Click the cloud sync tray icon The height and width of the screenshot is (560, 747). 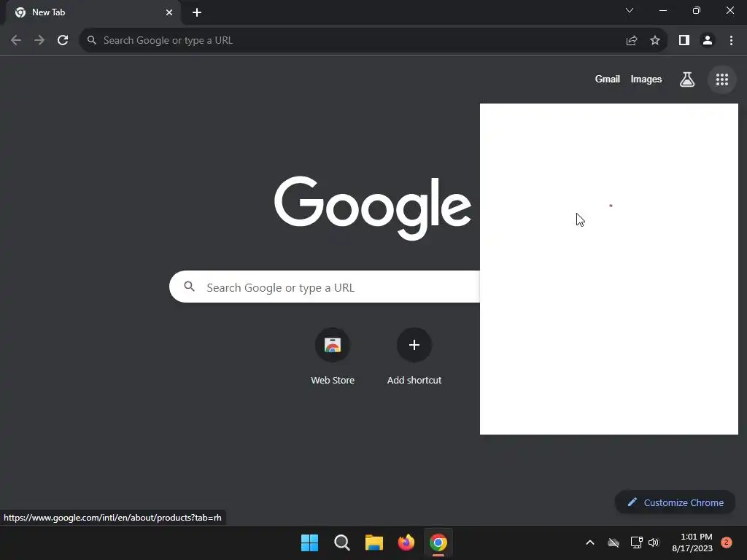613,542
